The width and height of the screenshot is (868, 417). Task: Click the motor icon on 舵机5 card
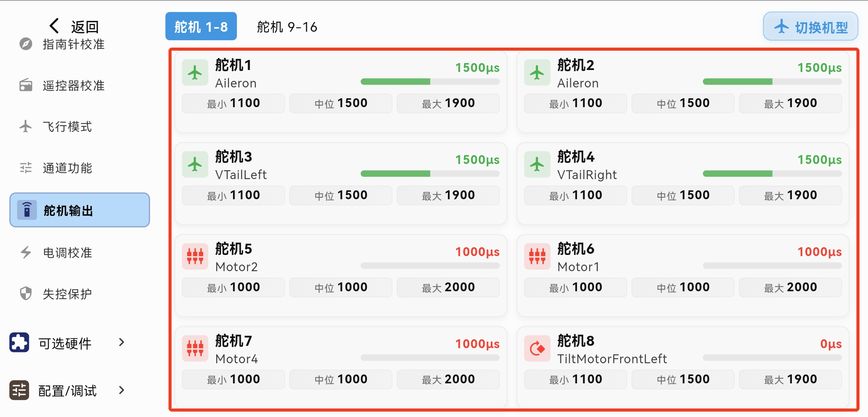point(195,256)
